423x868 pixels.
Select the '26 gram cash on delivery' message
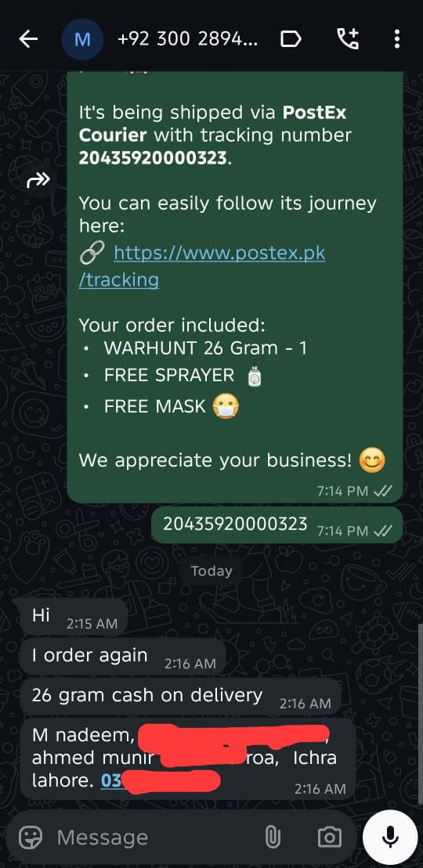click(x=180, y=697)
